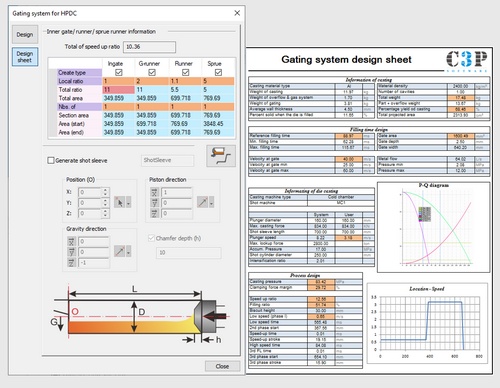The image size is (500, 388).
Task: Click the C3P software logo on design sheet
Action: click(467, 61)
